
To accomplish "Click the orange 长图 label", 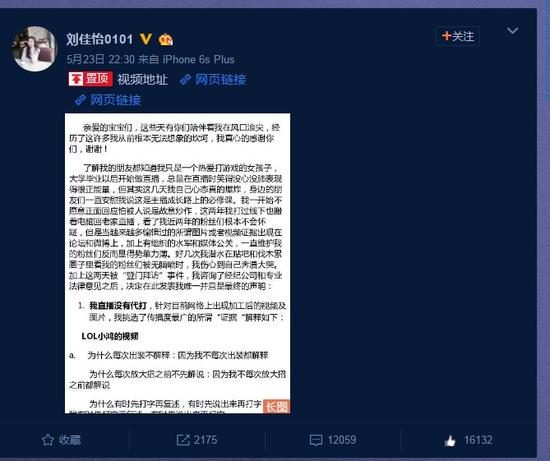I will 276,407.
